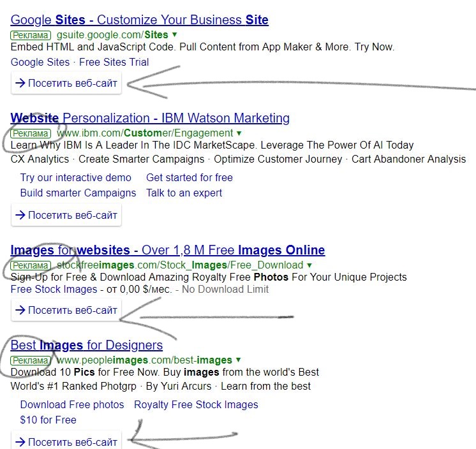The image size is (476, 449).
Task: Open the 'Free Stock Images' price link
Action: coord(54,289)
